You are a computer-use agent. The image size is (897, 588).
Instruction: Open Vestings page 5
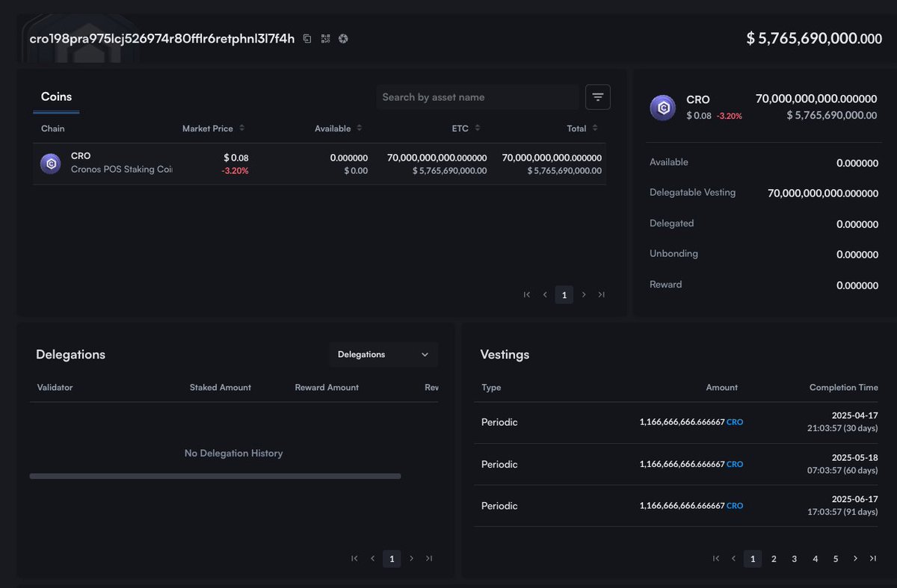(x=836, y=559)
